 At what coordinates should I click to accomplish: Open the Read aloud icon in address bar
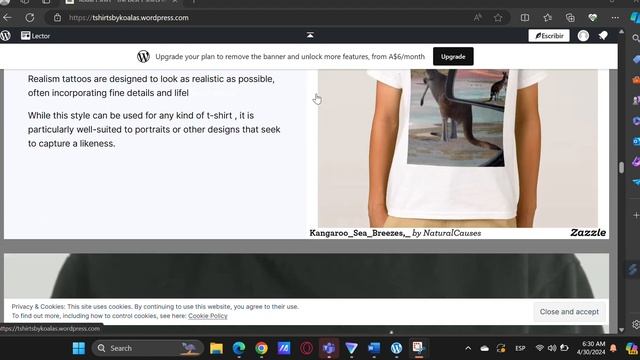click(477, 18)
